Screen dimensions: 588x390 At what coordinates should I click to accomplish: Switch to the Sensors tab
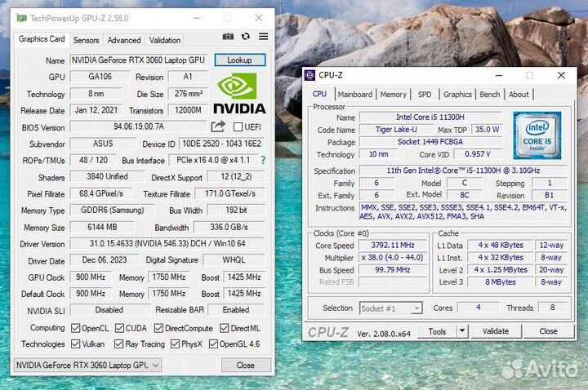pyautogui.click(x=86, y=40)
